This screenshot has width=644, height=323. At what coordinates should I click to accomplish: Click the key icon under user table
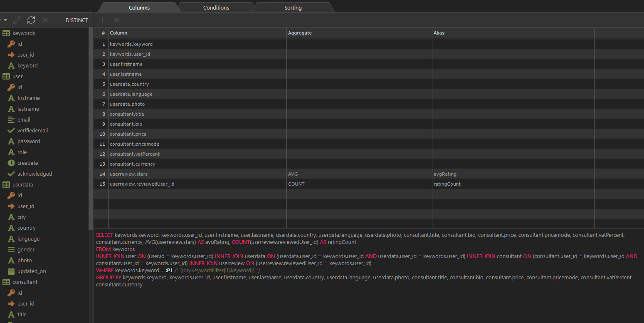coord(11,87)
